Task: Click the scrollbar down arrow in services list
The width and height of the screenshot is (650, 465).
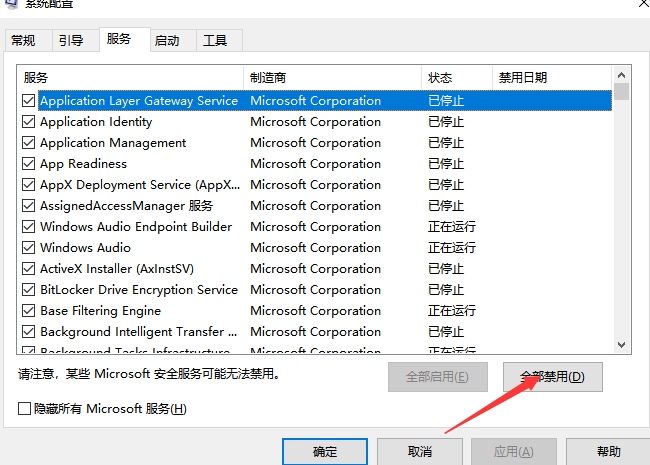Action: pos(622,345)
